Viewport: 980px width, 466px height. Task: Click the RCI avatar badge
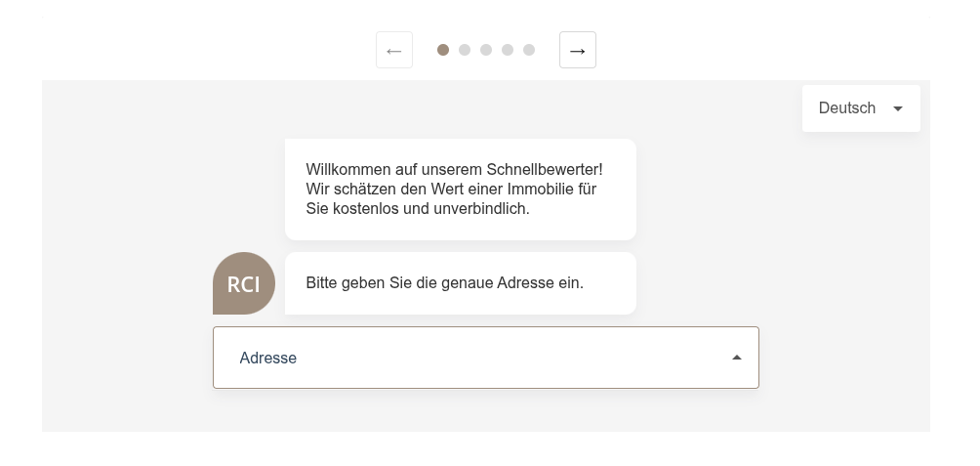click(x=244, y=283)
